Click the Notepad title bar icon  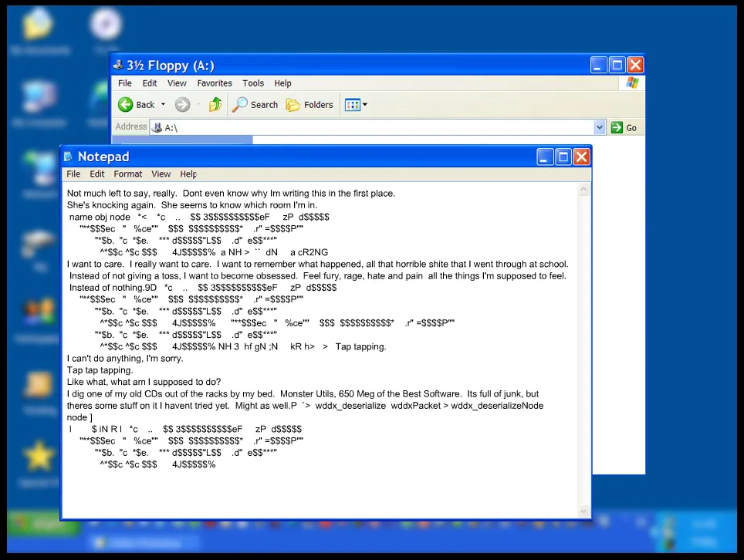tap(69, 157)
